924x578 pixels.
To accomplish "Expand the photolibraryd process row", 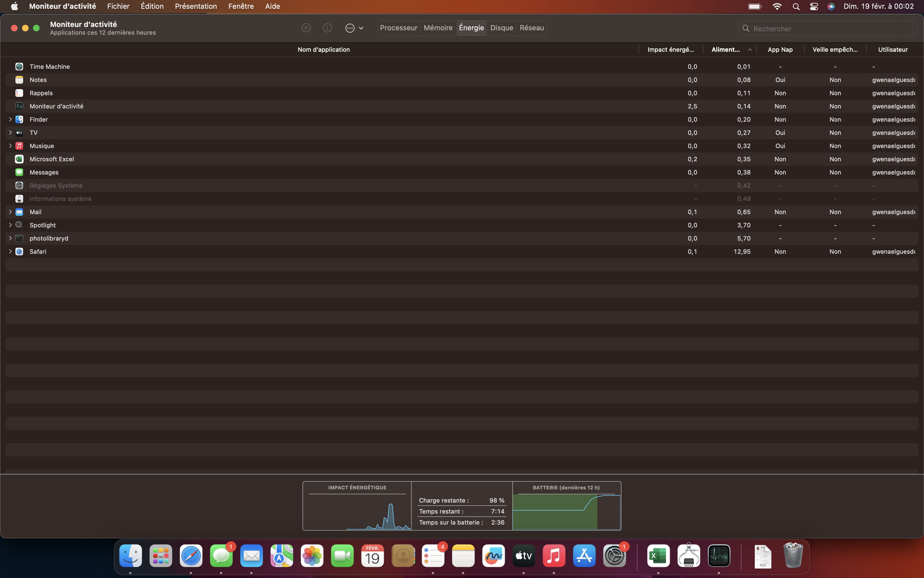I will click(x=10, y=238).
